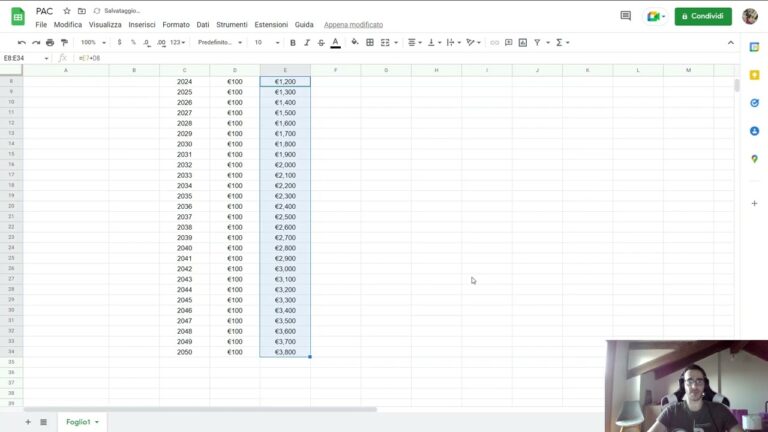The image size is (768, 432).
Task: Collapse the toolbar with caret arrow
Action: 730,43
